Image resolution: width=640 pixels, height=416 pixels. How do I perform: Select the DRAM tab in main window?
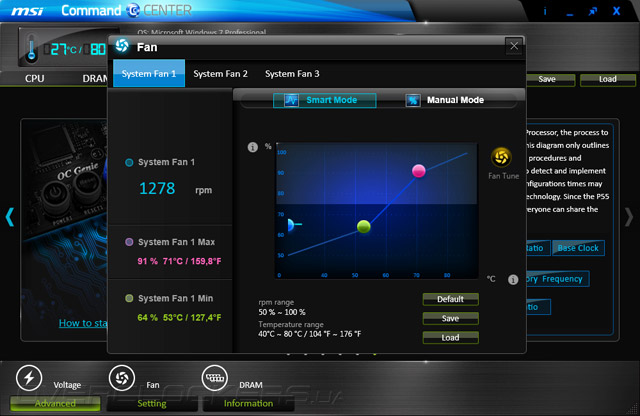(95, 78)
